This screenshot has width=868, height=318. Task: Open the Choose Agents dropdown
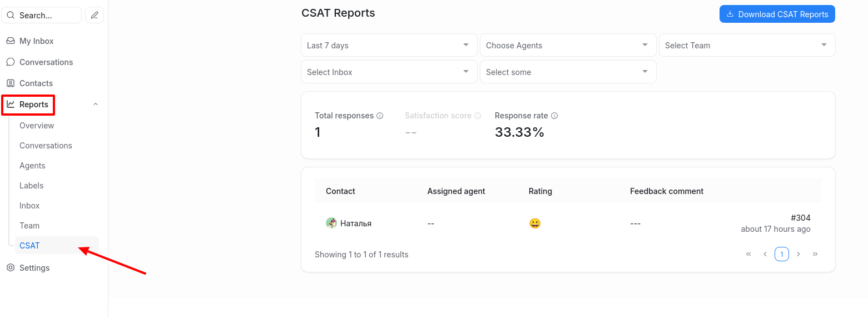click(568, 45)
